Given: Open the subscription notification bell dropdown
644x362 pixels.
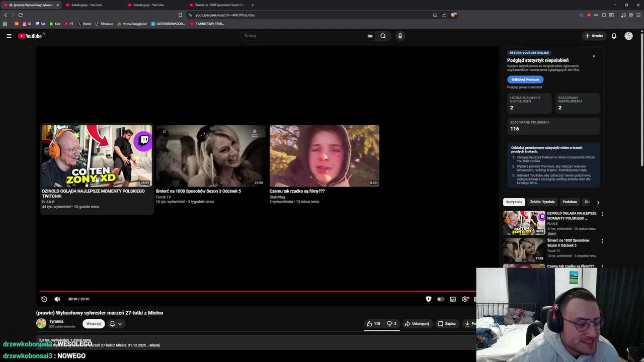Looking at the screenshot, I should 116,324.
